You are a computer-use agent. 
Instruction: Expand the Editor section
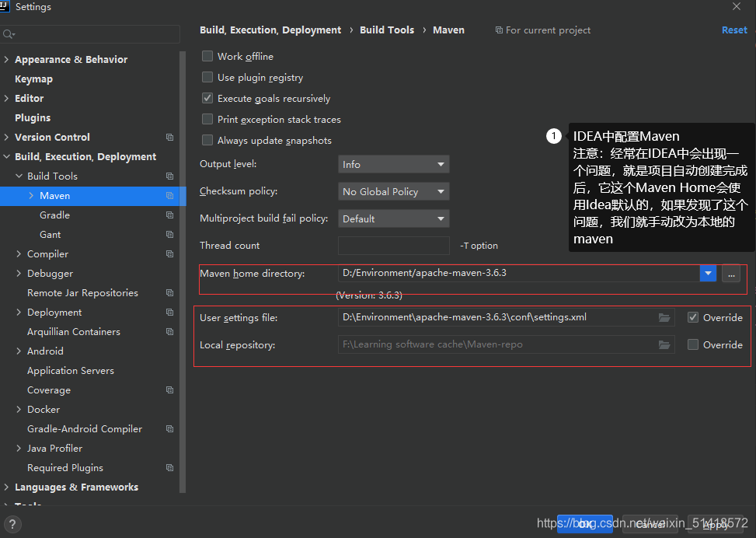[6, 99]
